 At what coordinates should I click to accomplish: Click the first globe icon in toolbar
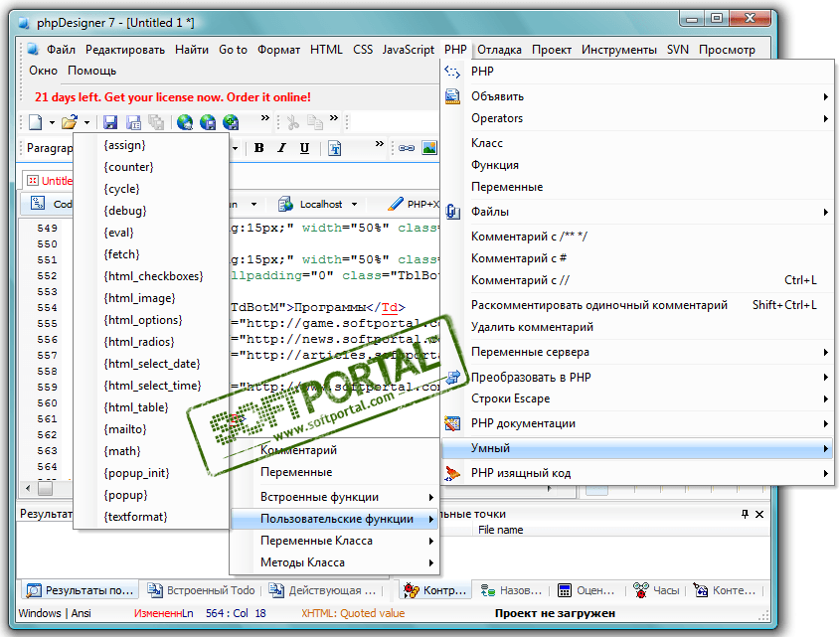click(x=185, y=122)
